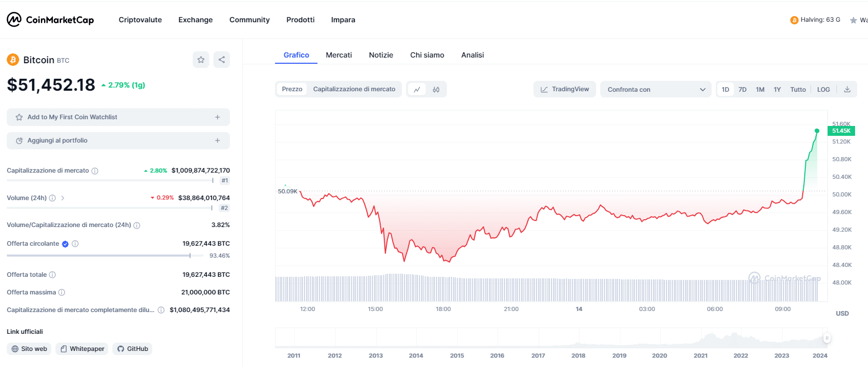Click the download chart data icon
868x367 pixels.
click(847, 90)
